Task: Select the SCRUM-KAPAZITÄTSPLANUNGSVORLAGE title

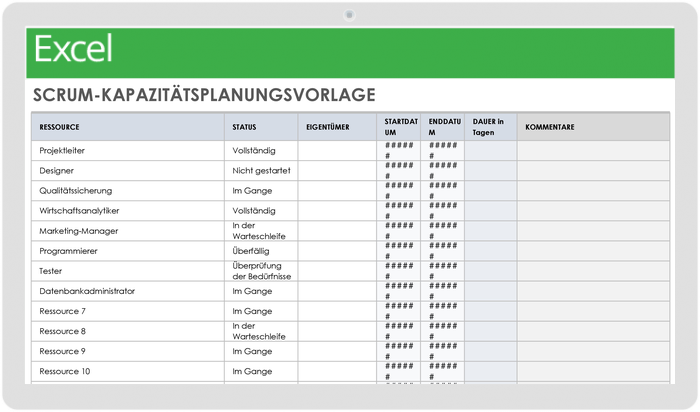Action: point(204,95)
